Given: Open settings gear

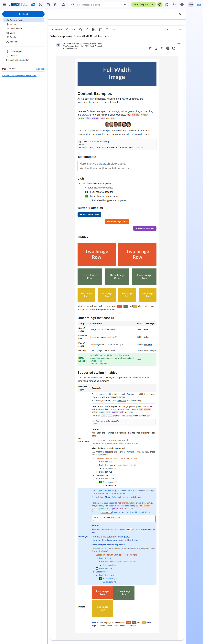Looking at the screenshot, I should coord(182,5).
